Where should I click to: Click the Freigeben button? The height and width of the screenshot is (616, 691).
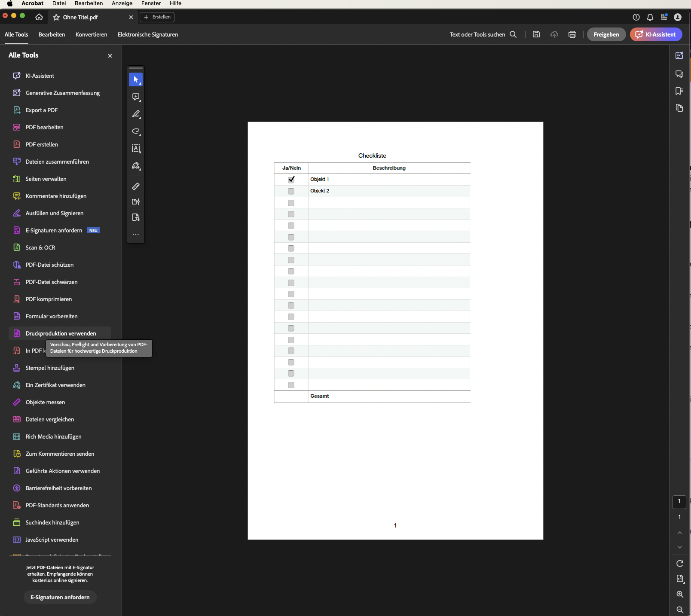pyautogui.click(x=606, y=34)
